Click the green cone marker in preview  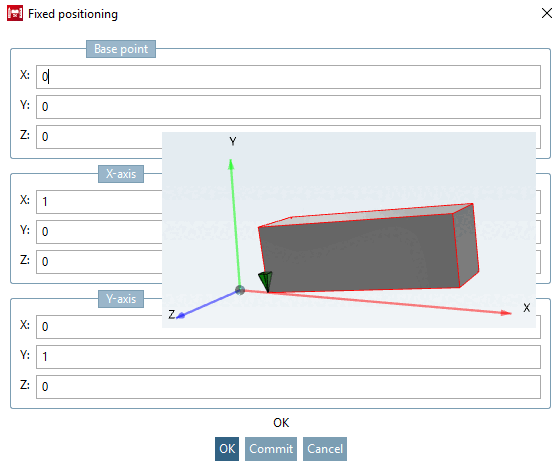[266, 281]
